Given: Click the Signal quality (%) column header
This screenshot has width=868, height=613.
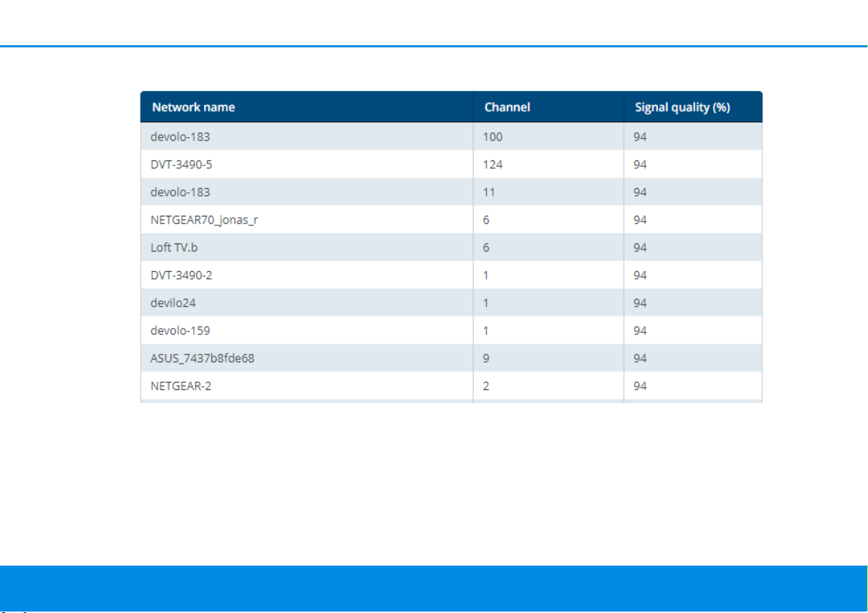Looking at the screenshot, I should [693, 107].
